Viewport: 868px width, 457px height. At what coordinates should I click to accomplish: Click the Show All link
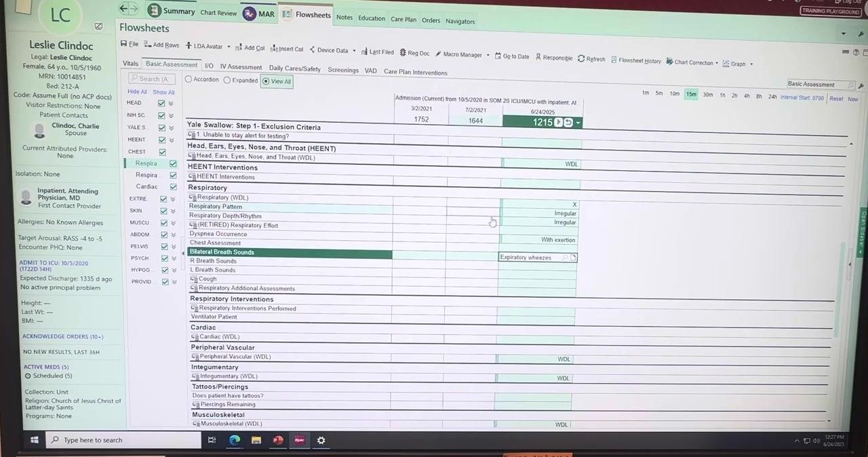click(163, 92)
